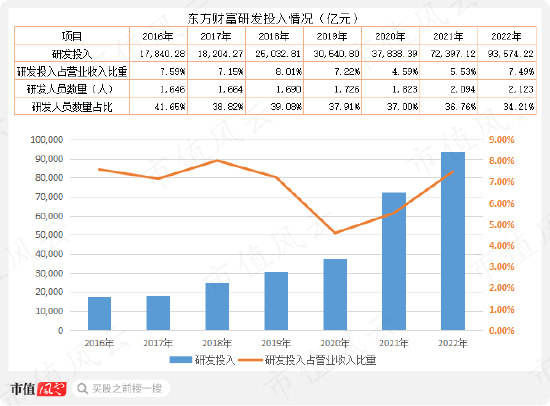Click the 2020年 x-axis label under chart
Screen dimensions: 550x406
[335, 343]
